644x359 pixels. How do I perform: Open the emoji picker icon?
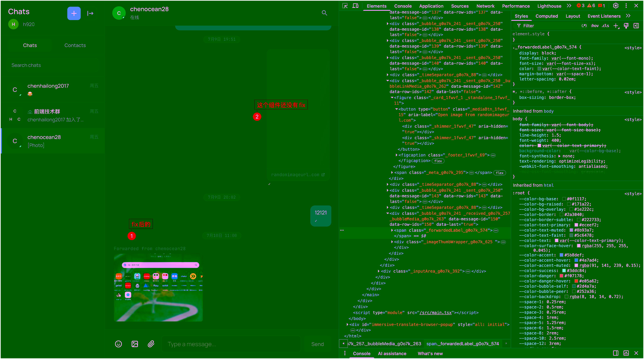coord(118,344)
